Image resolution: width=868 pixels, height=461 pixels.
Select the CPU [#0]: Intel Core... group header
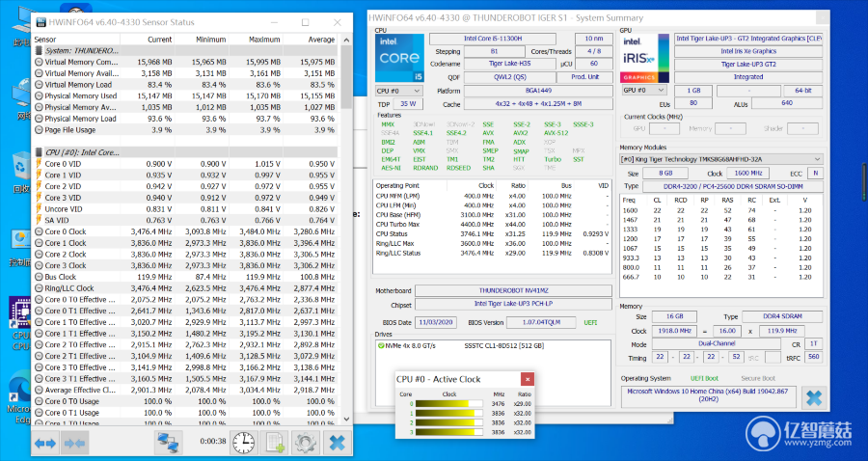click(x=186, y=152)
